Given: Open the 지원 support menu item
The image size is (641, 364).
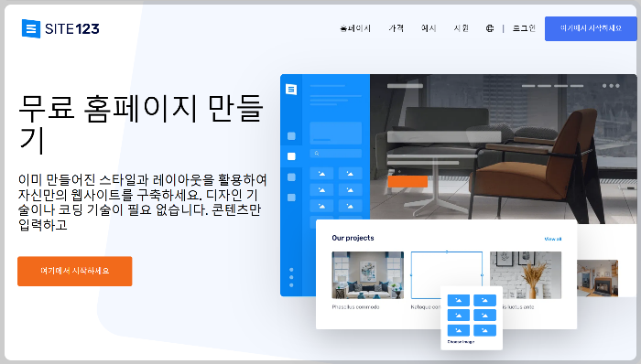Looking at the screenshot, I should [462, 28].
